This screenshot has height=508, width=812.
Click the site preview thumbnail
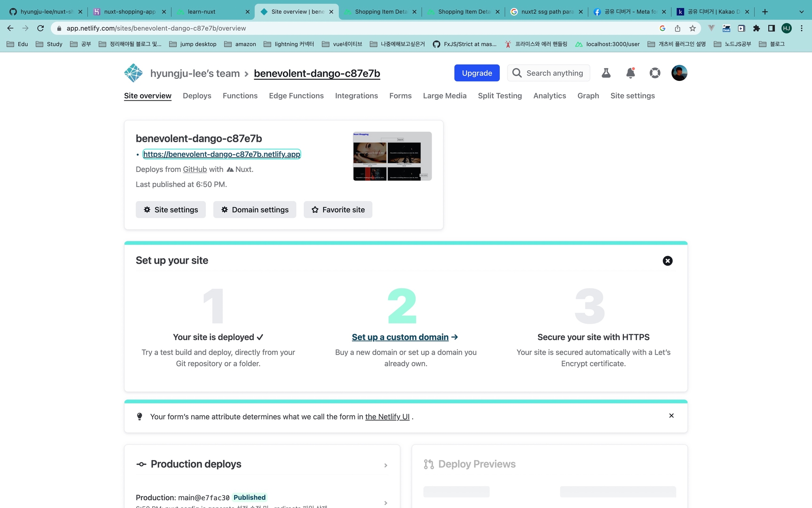coord(392,156)
